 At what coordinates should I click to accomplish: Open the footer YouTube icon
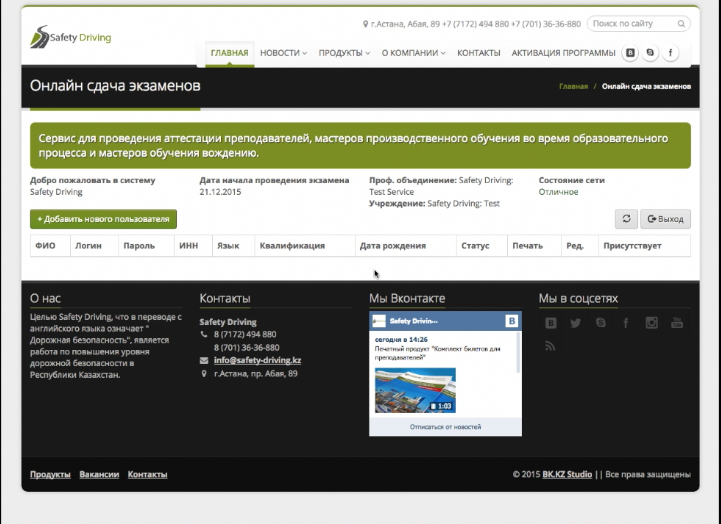[677, 323]
